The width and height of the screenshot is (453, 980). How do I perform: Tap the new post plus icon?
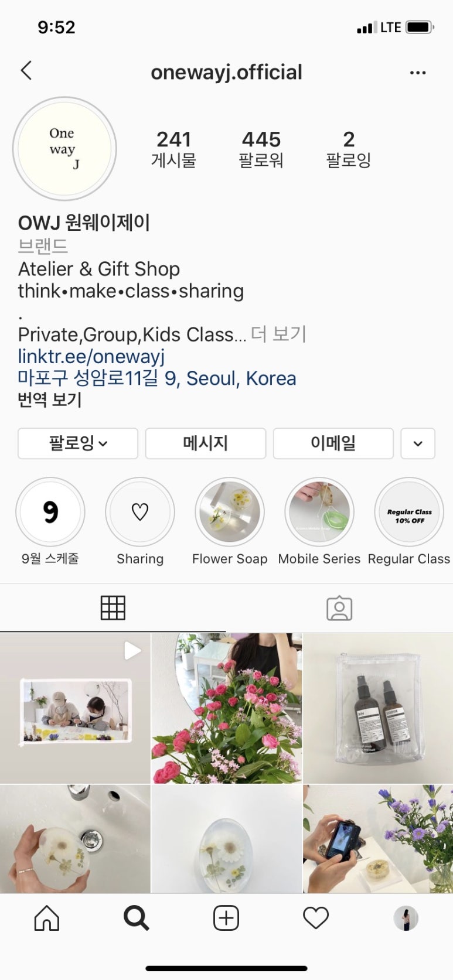(x=226, y=918)
